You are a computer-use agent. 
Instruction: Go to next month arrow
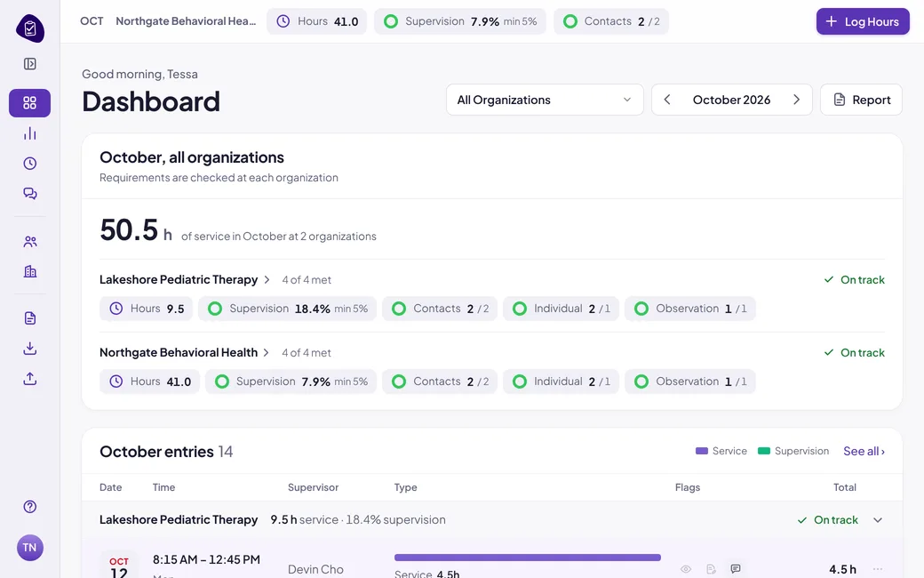click(x=797, y=100)
